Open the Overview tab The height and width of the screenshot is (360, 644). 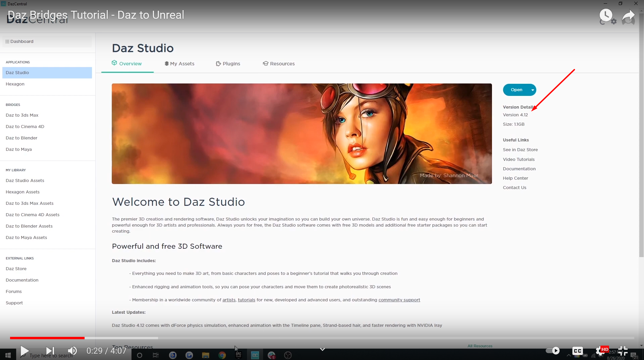127,64
